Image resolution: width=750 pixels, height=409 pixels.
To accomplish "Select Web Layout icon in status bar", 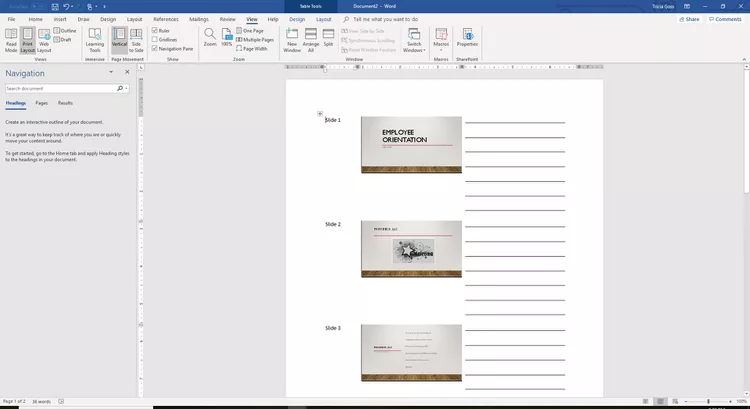I will 675,401.
